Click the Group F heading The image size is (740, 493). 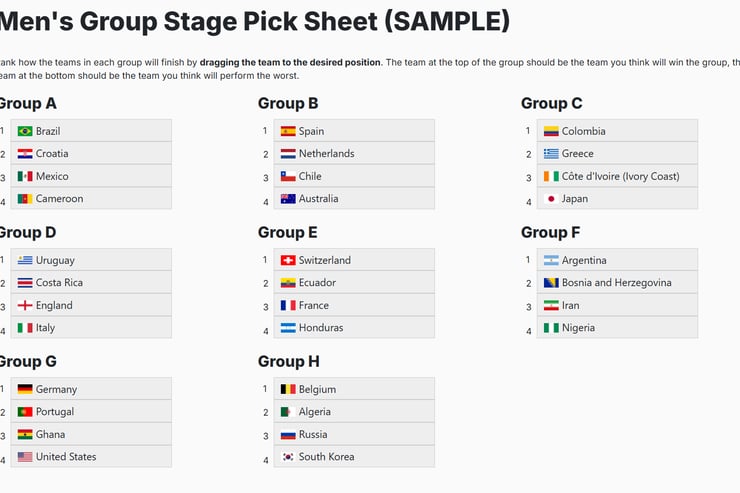[550, 232]
